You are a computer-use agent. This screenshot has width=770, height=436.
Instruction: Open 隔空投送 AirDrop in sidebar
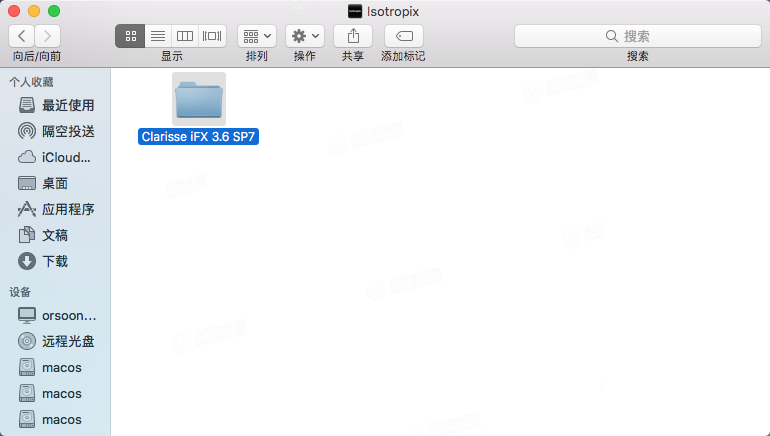tap(56, 131)
